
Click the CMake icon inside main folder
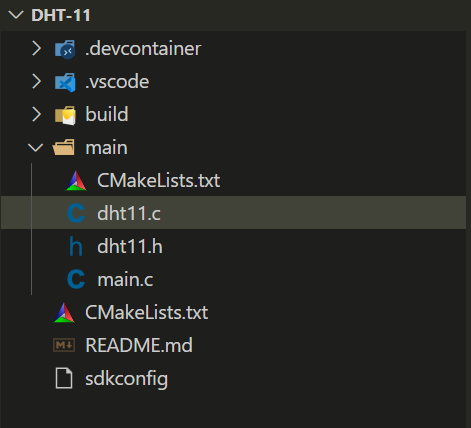[x=76, y=181]
